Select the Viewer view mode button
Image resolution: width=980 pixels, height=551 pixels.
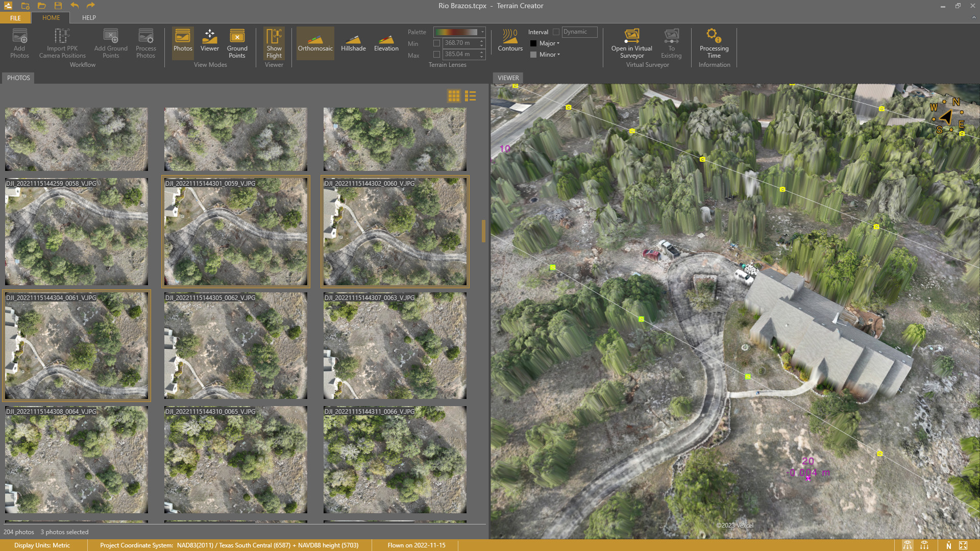[x=209, y=43]
